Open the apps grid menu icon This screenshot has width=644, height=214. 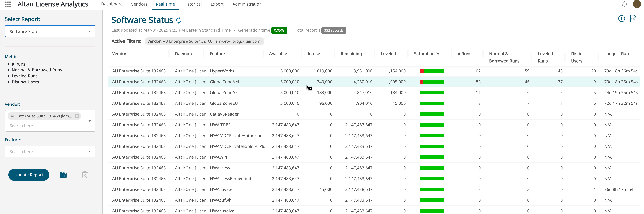click(x=8, y=4)
